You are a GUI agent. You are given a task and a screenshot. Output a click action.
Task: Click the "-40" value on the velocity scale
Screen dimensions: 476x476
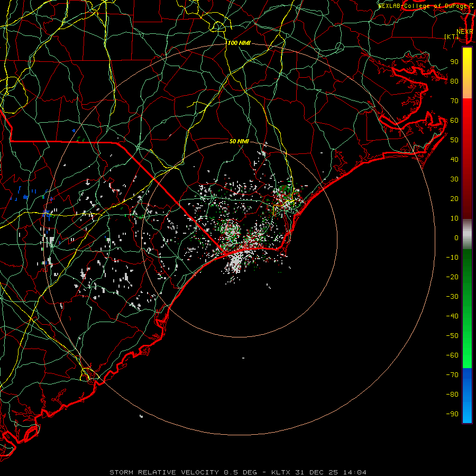pos(452,316)
